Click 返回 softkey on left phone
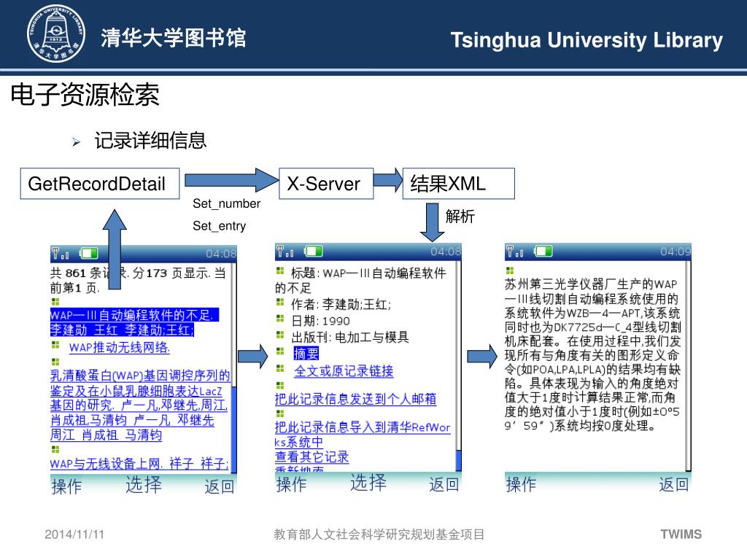 coord(220,486)
